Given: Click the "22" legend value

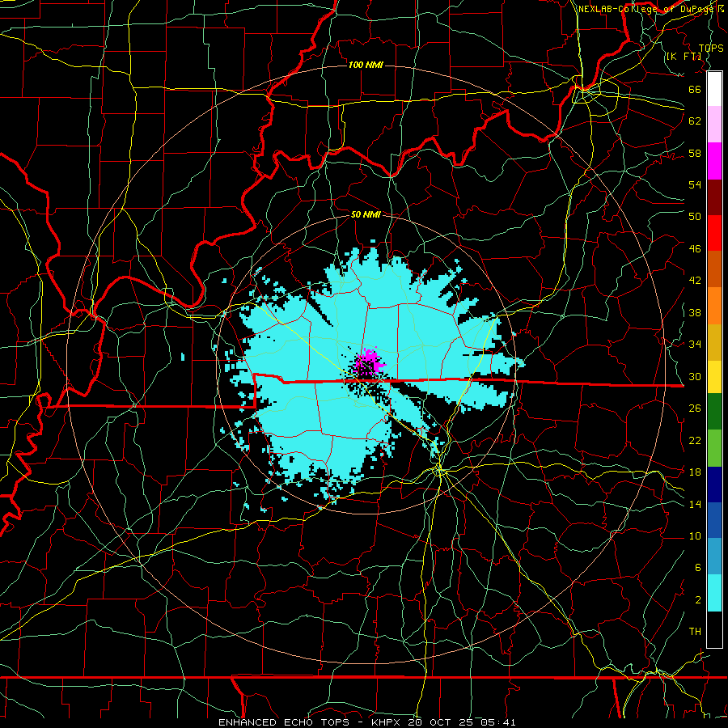Looking at the screenshot, I should (x=695, y=440).
